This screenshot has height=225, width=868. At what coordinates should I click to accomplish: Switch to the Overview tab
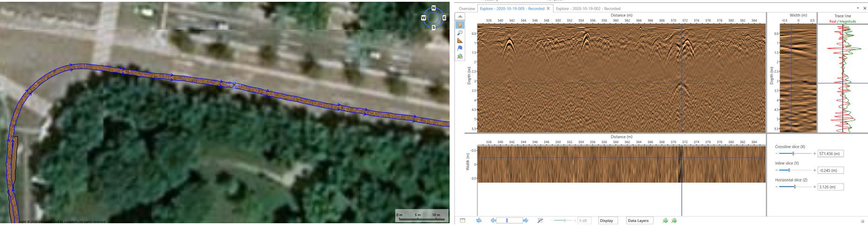tap(466, 9)
